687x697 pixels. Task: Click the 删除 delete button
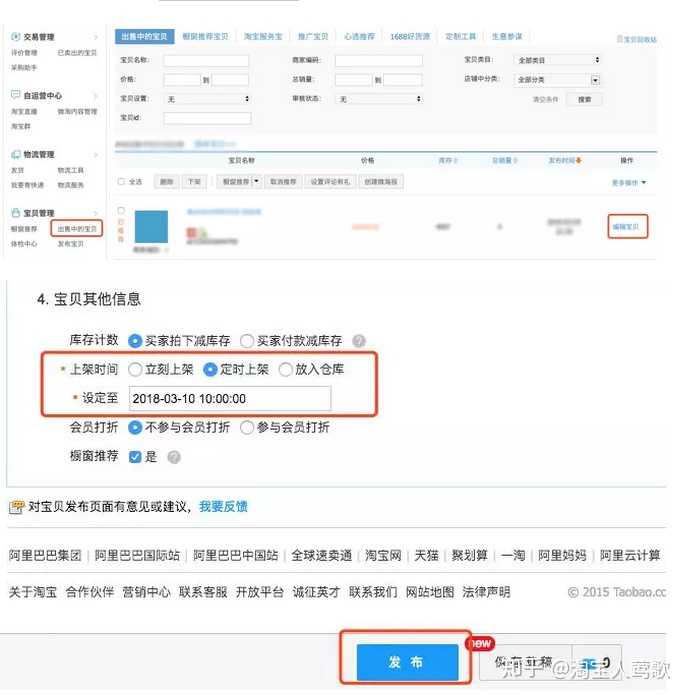coord(167,181)
